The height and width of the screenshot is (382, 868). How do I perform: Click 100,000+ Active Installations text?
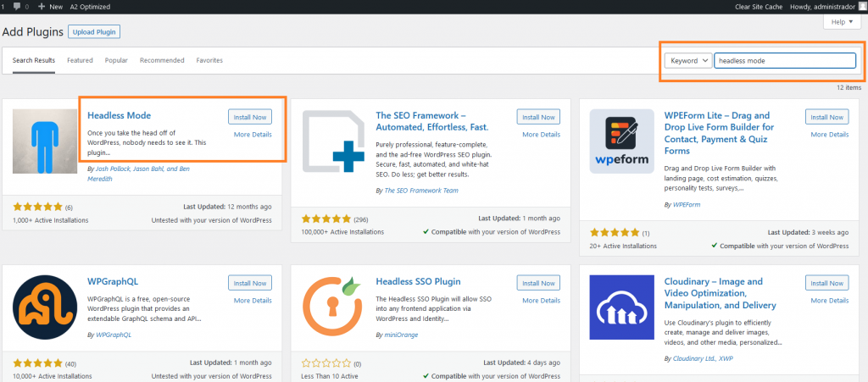tap(342, 231)
